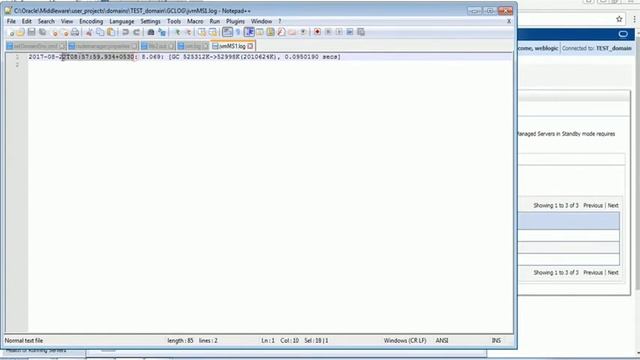The image size is (640, 360).
Task: Click the Zoom Out toolbar icon
Action: coord(188,32)
